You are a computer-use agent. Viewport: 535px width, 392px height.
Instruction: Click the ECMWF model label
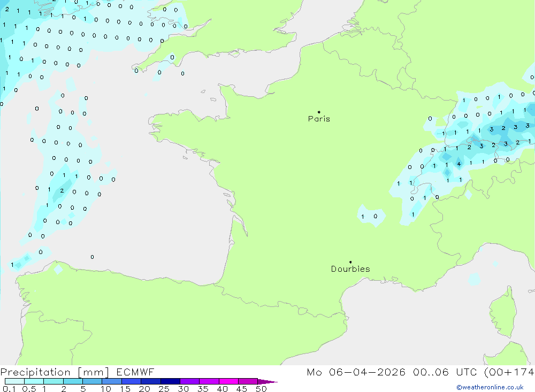coord(135,372)
